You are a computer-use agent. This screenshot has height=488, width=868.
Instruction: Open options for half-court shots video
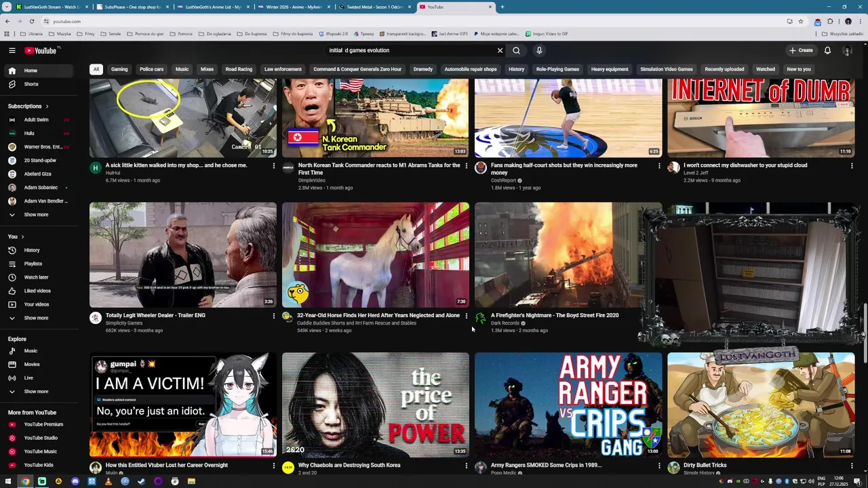coord(659,165)
